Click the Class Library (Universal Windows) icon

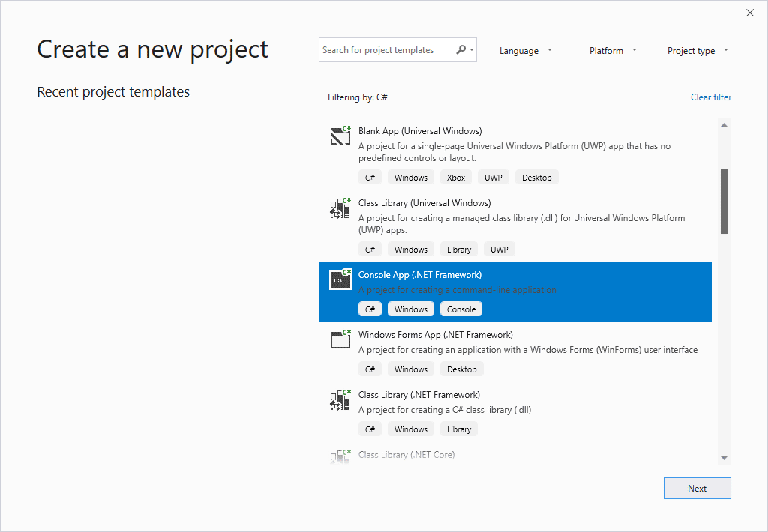pyautogui.click(x=340, y=208)
